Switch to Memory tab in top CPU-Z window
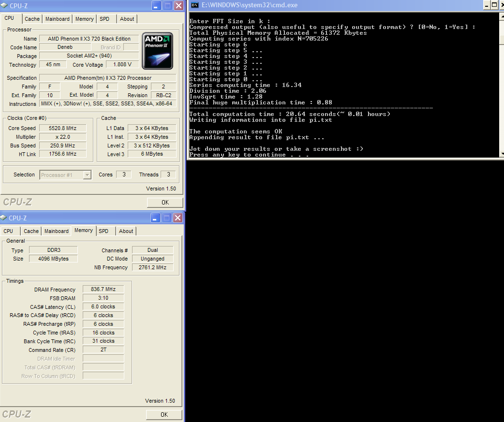The image size is (504, 422). point(84,19)
